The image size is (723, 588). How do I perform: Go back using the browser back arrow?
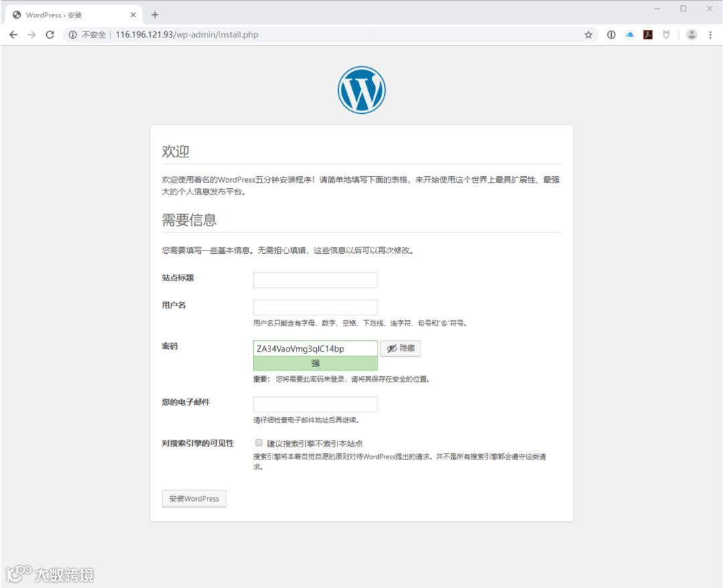coord(13,35)
